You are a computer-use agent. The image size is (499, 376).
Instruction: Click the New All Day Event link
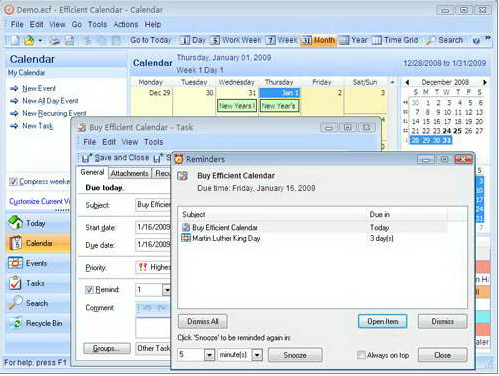coord(50,101)
